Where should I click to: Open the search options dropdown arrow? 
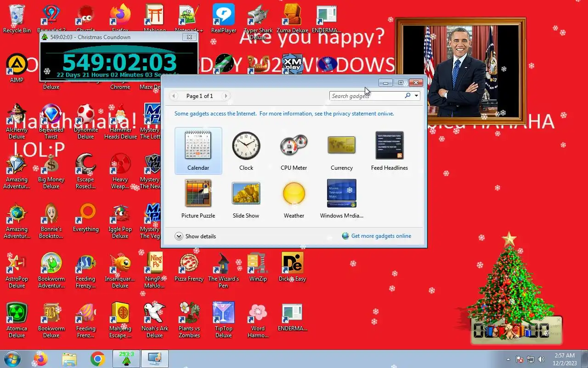click(416, 96)
